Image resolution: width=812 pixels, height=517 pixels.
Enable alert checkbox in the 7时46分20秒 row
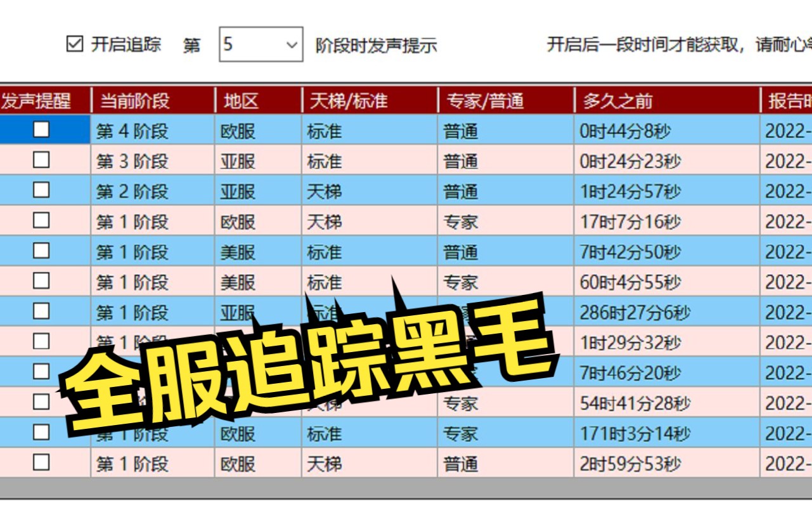(41, 371)
